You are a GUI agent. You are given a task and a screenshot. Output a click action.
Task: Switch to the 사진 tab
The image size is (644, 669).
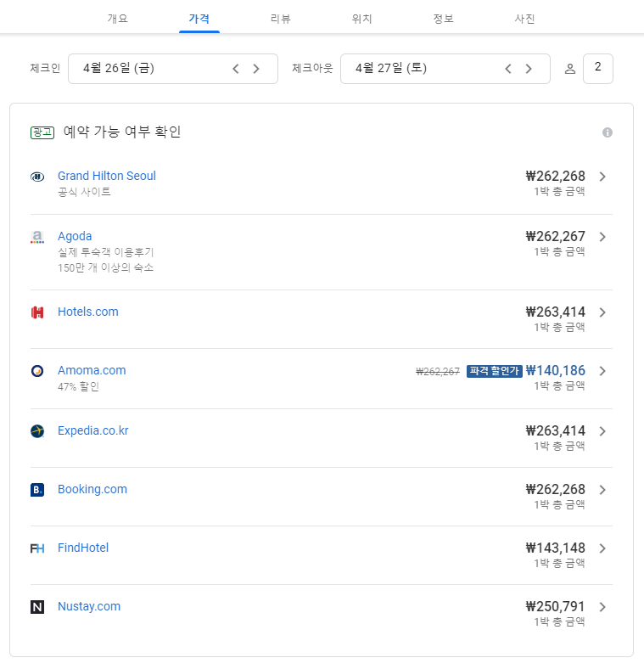pos(524,18)
